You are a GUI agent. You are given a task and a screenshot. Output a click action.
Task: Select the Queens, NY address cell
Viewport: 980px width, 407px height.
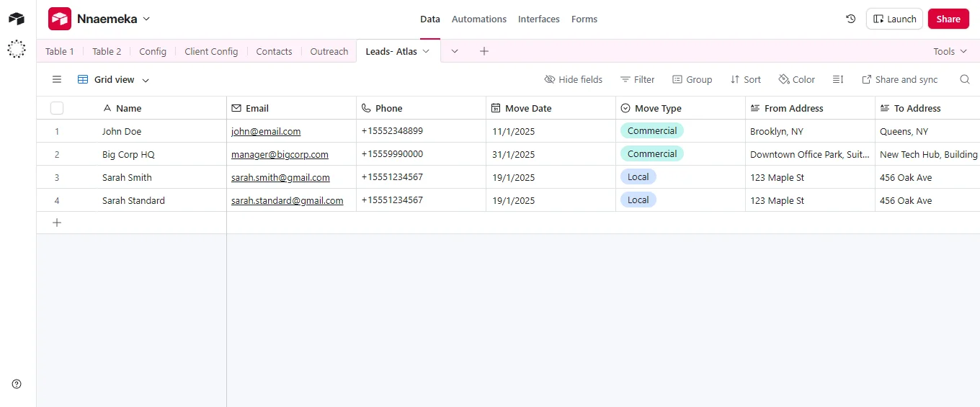927,131
